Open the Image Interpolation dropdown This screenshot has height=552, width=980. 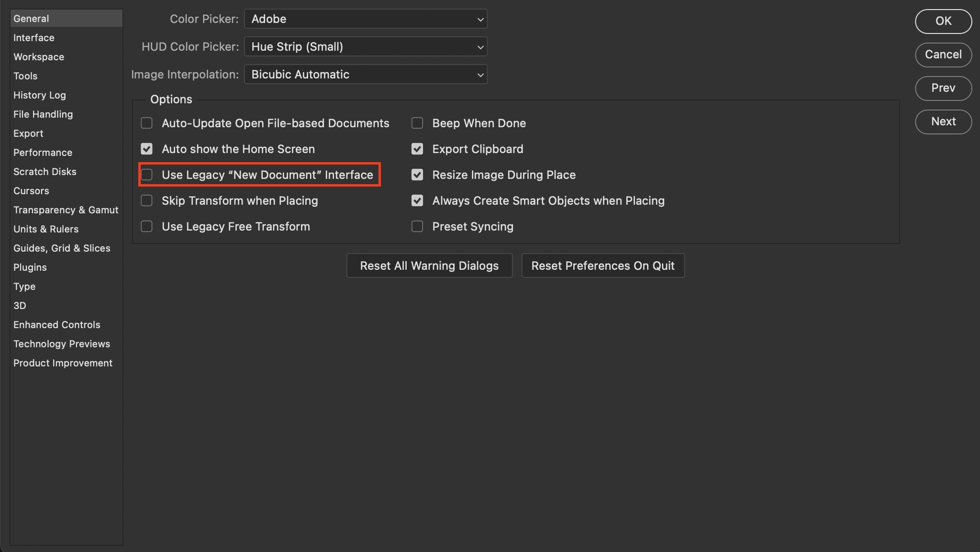tap(366, 75)
